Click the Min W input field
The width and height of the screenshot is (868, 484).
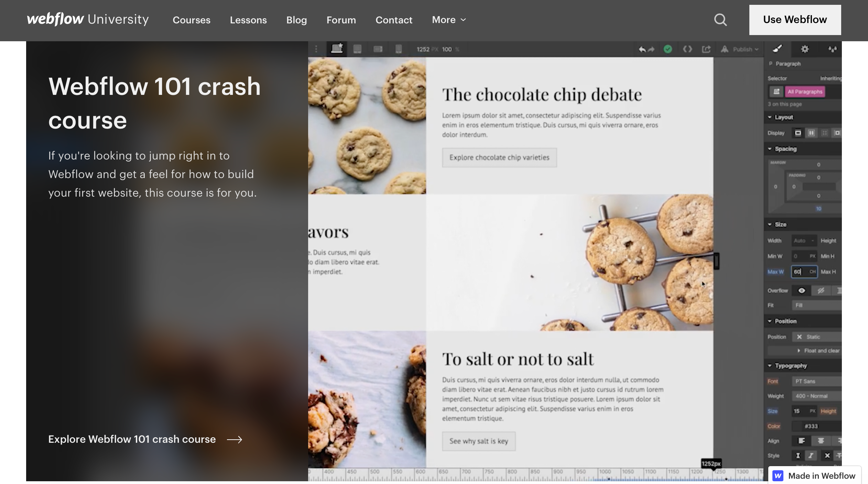[804, 256]
